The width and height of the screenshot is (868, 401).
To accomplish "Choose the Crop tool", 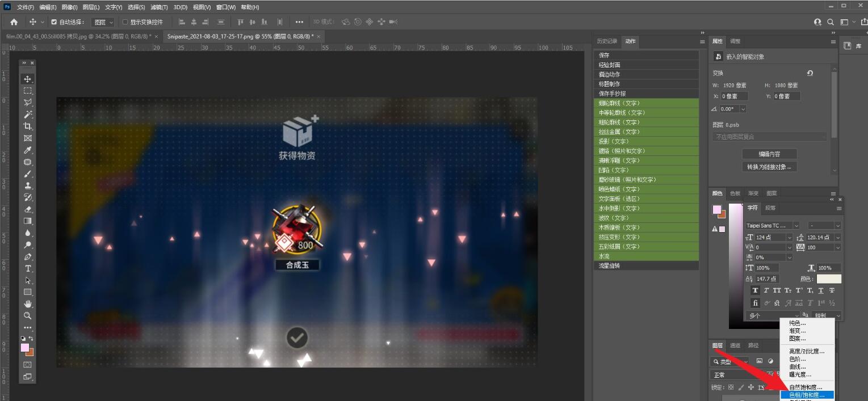I will point(28,126).
